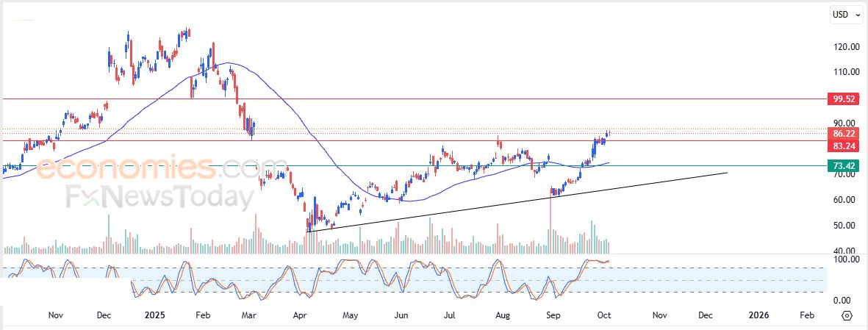Viewport: 868px width, 330px height.
Task: Select the 99.52 red price label
Action: (841, 98)
